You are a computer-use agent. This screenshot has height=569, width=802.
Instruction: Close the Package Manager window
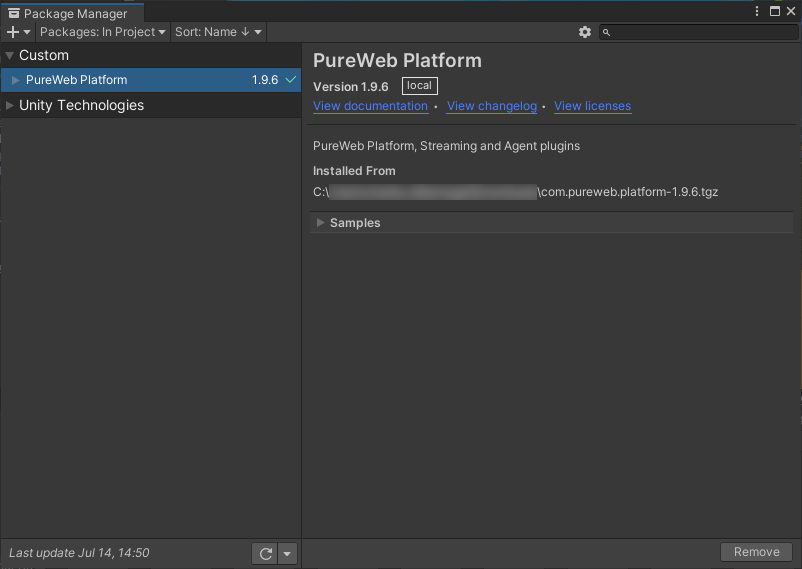pyautogui.click(x=791, y=11)
